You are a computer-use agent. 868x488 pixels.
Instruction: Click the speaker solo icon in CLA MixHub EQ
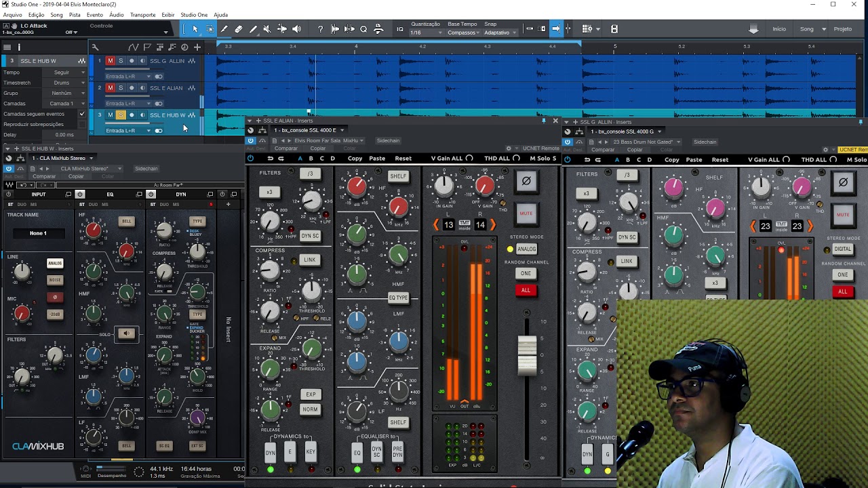(x=126, y=333)
